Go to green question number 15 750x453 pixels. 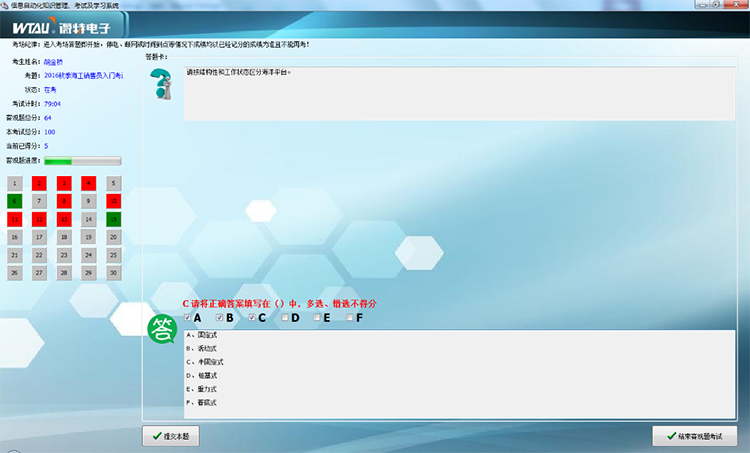(x=113, y=218)
